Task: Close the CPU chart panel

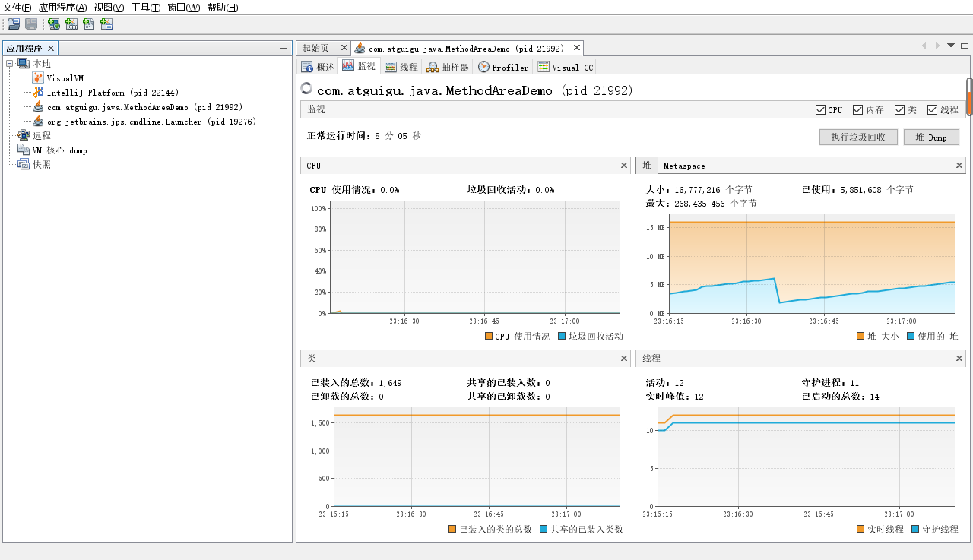Action: 624,165
